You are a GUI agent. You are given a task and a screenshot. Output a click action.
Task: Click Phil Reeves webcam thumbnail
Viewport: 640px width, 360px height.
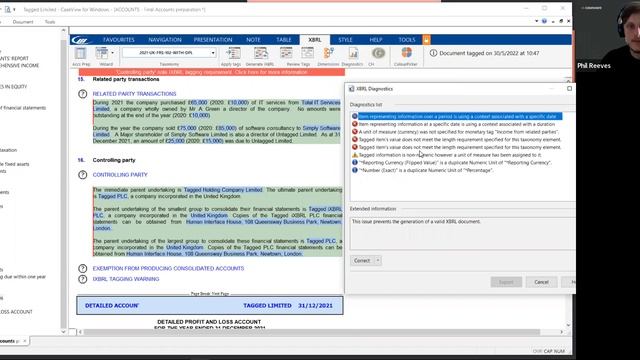[608, 36]
